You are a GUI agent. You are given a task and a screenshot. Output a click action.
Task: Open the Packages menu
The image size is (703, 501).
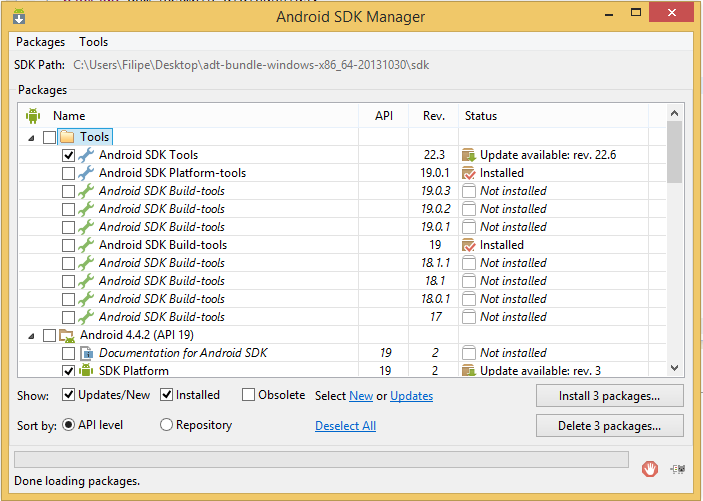click(x=40, y=42)
